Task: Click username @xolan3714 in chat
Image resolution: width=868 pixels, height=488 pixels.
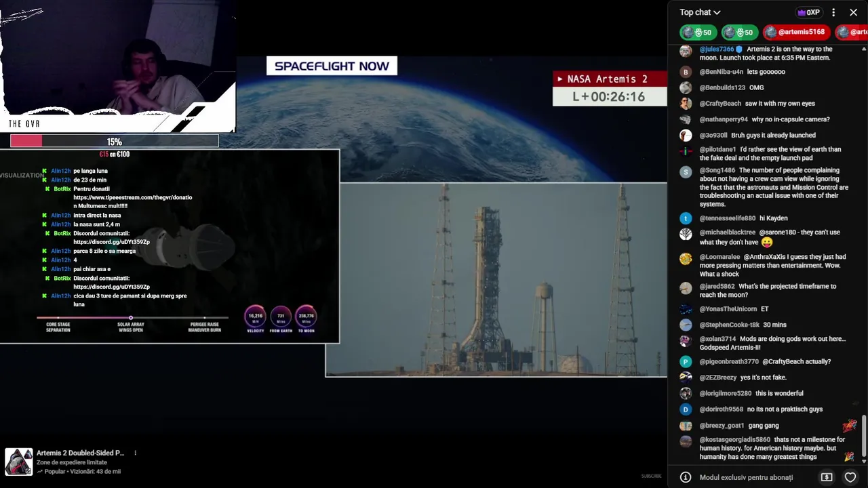Action: [x=717, y=339]
